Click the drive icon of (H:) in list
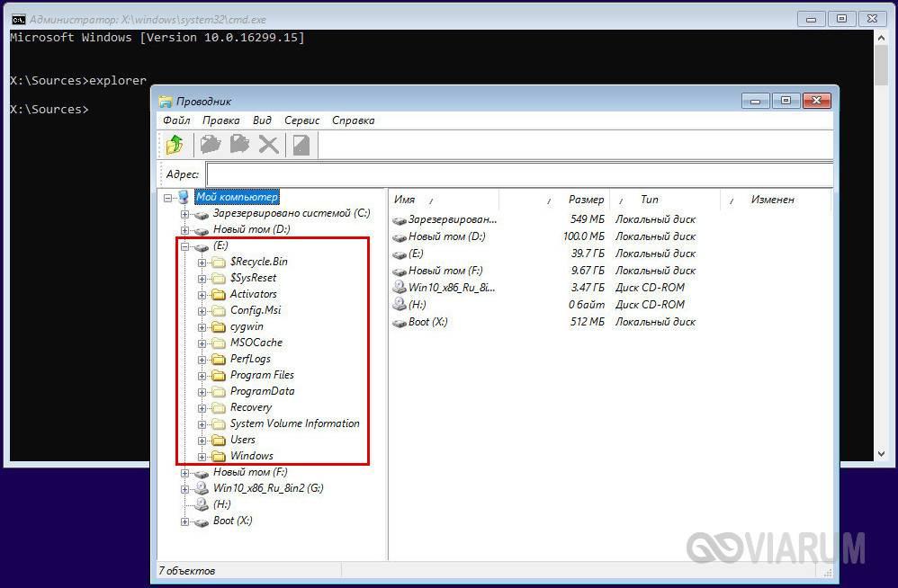Viewport: 898px width, 588px height. click(400, 304)
